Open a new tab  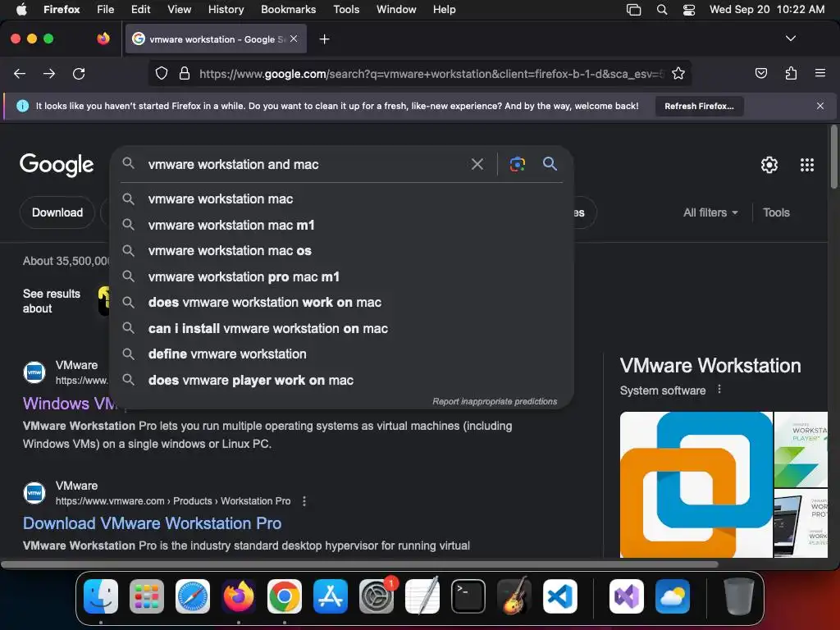(324, 39)
